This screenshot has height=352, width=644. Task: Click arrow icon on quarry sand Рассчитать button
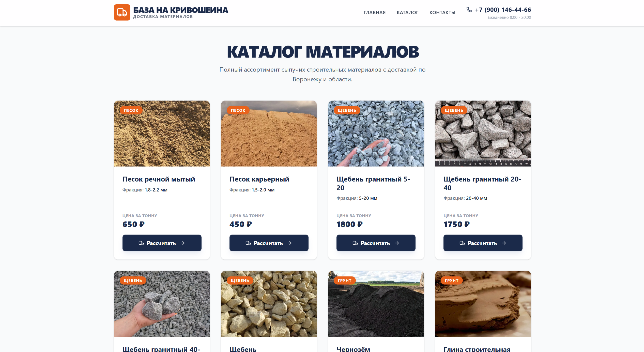coord(290,243)
